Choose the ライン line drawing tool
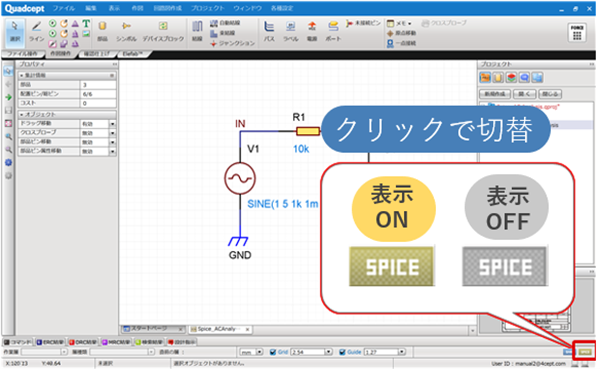Screen dimensions: 600x369 [37, 31]
